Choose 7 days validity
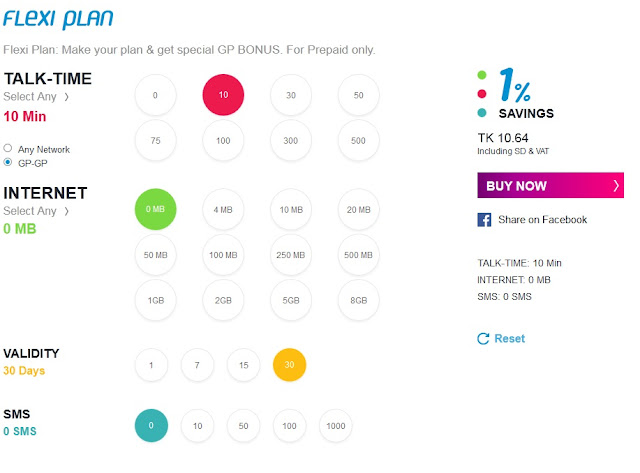The height and width of the screenshot is (473, 640). pyautogui.click(x=198, y=365)
